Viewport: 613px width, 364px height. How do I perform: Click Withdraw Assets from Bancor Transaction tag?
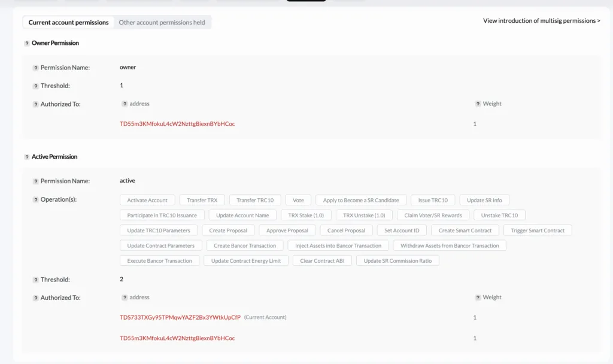450,246
